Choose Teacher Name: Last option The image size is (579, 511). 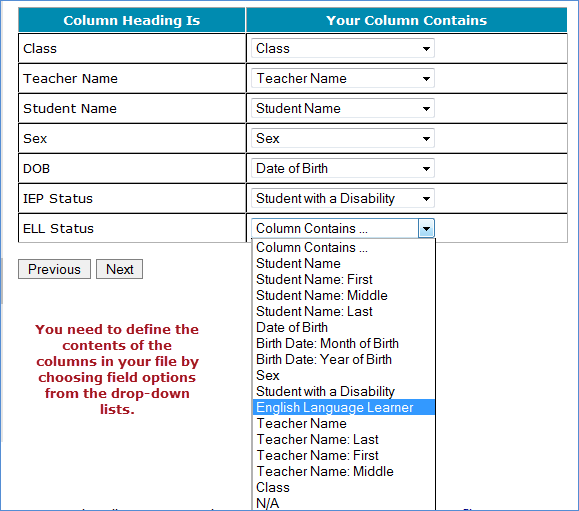[x=344, y=439]
